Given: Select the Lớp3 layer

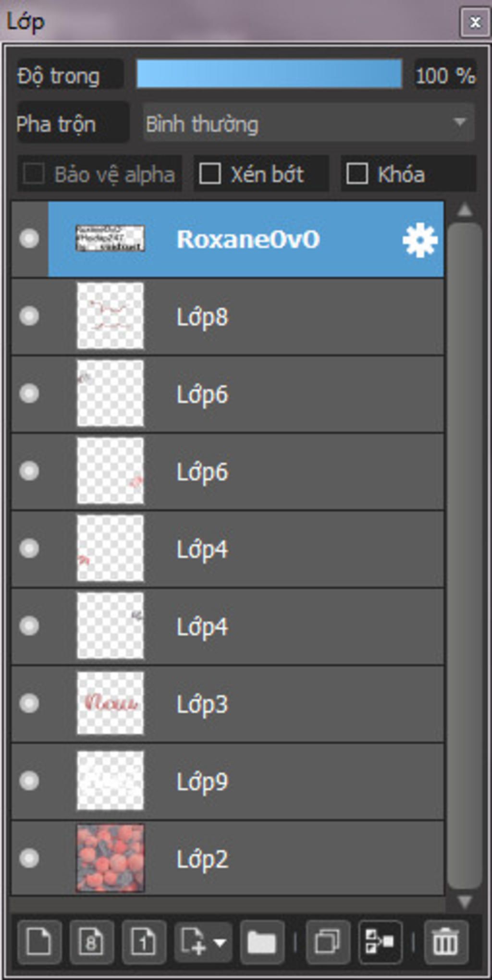Looking at the screenshot, I should [227, 704].
